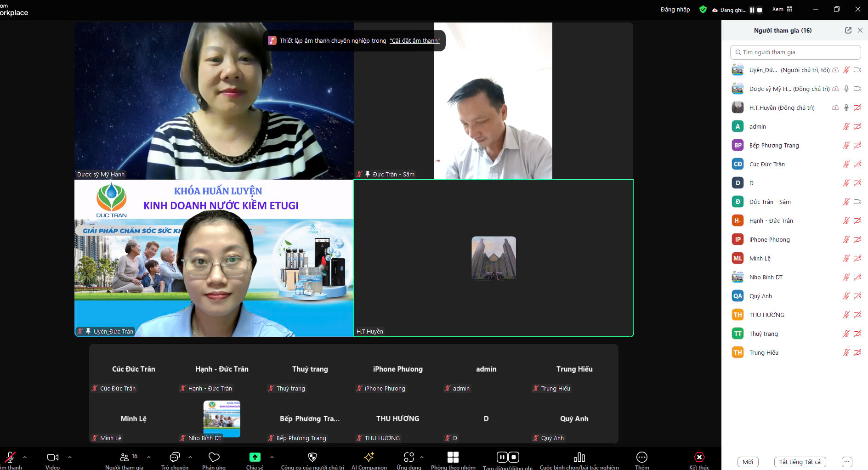Click pin icon on Đức Trân - Sâm tile
Viewport: 868px width, 470px height.
pyautogui.click(x=368, y=174)
